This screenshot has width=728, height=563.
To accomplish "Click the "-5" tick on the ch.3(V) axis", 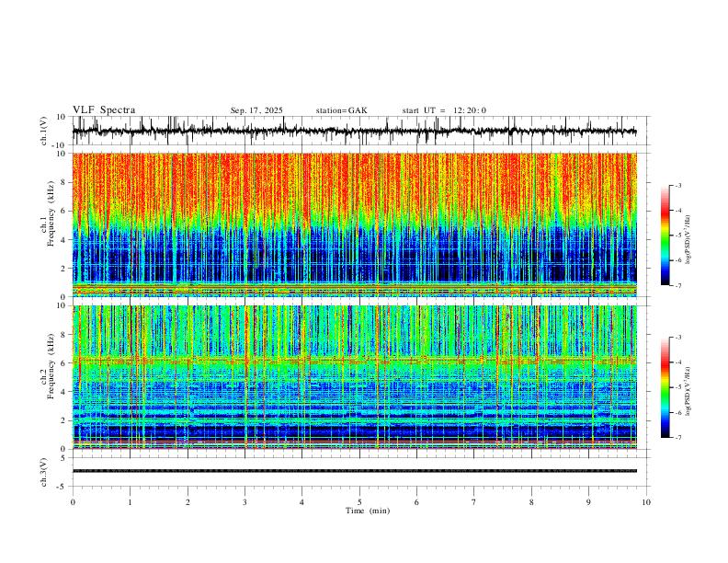I will pos(62,487).
